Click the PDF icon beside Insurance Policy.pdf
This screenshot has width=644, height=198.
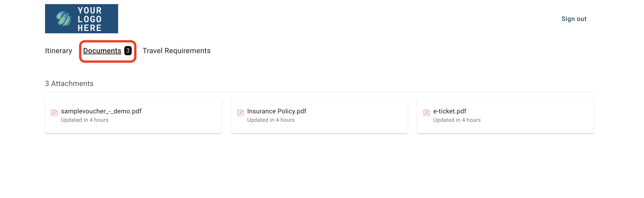pos(240,113)
